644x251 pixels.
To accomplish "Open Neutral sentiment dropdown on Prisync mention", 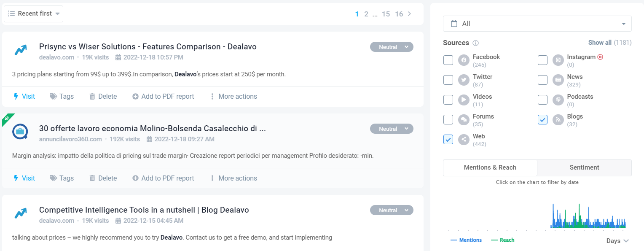I will tap(392, 47).
